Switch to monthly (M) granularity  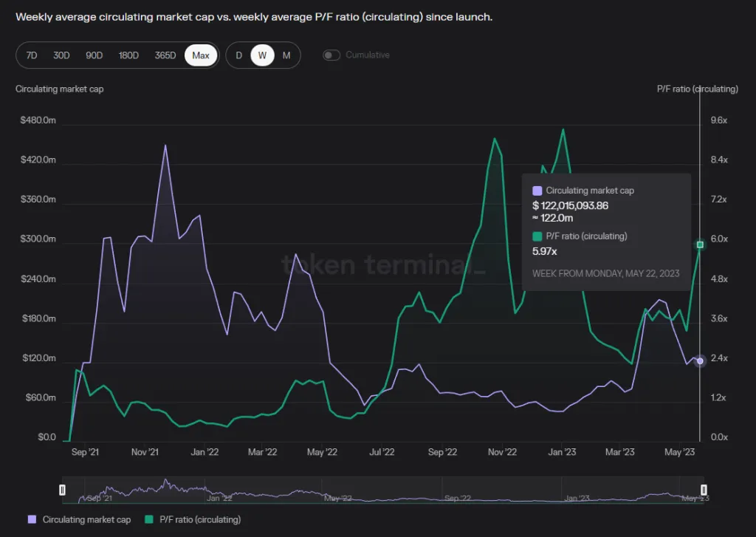click(x=286, y=55)
